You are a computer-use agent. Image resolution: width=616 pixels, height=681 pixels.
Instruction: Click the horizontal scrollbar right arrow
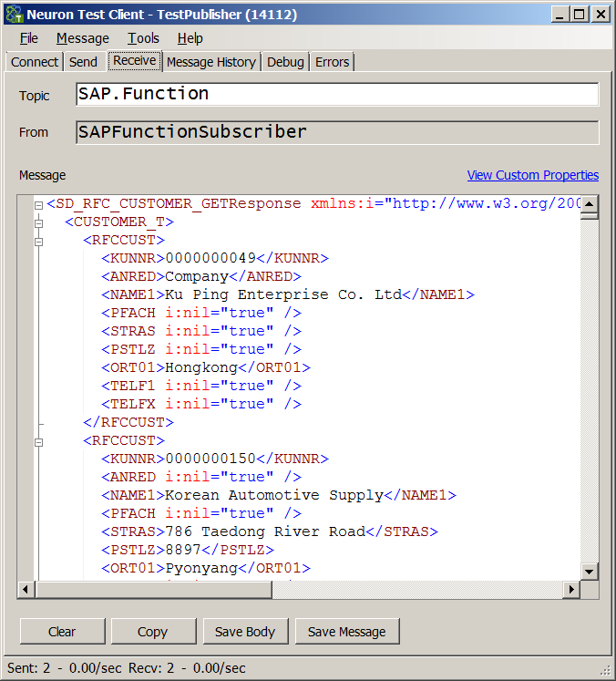[x=571, y=589]
